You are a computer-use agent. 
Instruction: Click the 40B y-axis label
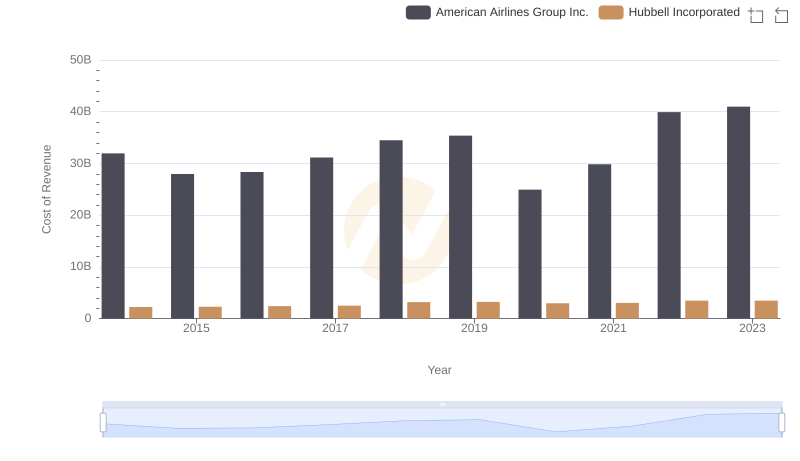coord(81,111)
